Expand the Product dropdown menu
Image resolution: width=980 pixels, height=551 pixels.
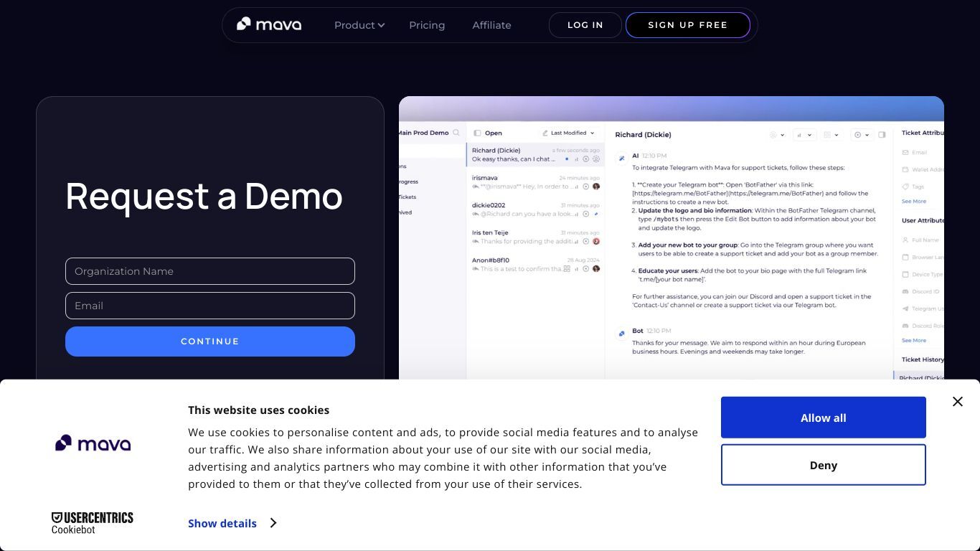click(x=359, y=25)
